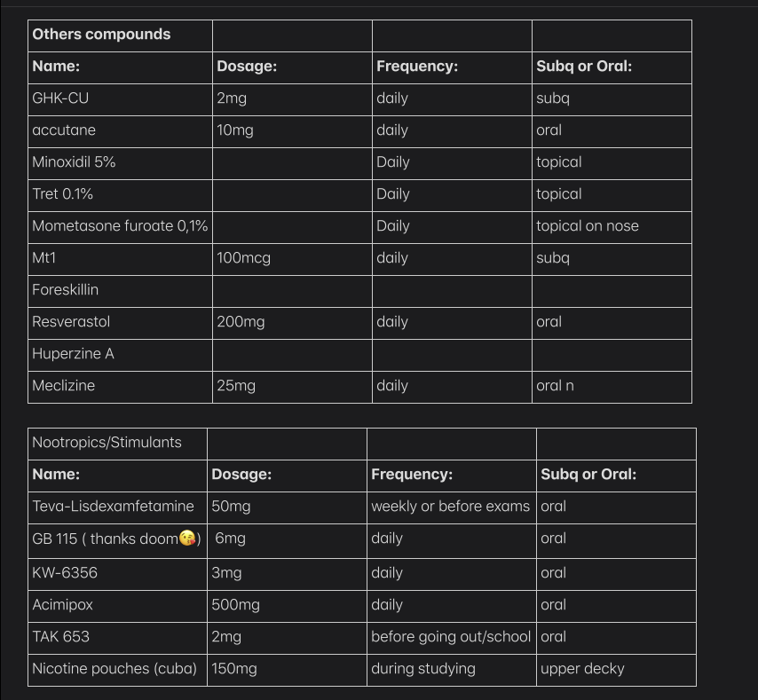Viewport: 758px width, 700px height.
Task: Click the kissing emoji in GB 115 row
Action: [x=187, y=539]
